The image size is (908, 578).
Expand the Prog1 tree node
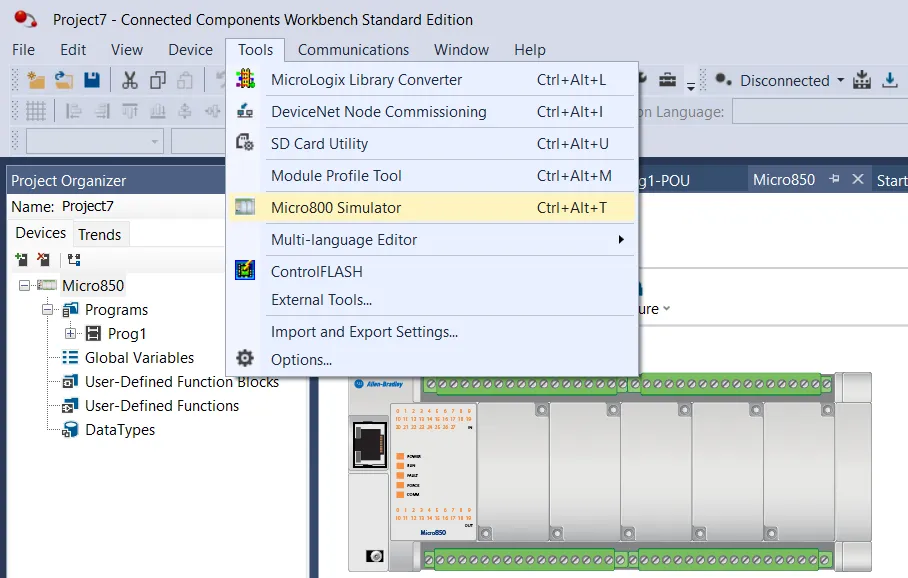(70, 333)
